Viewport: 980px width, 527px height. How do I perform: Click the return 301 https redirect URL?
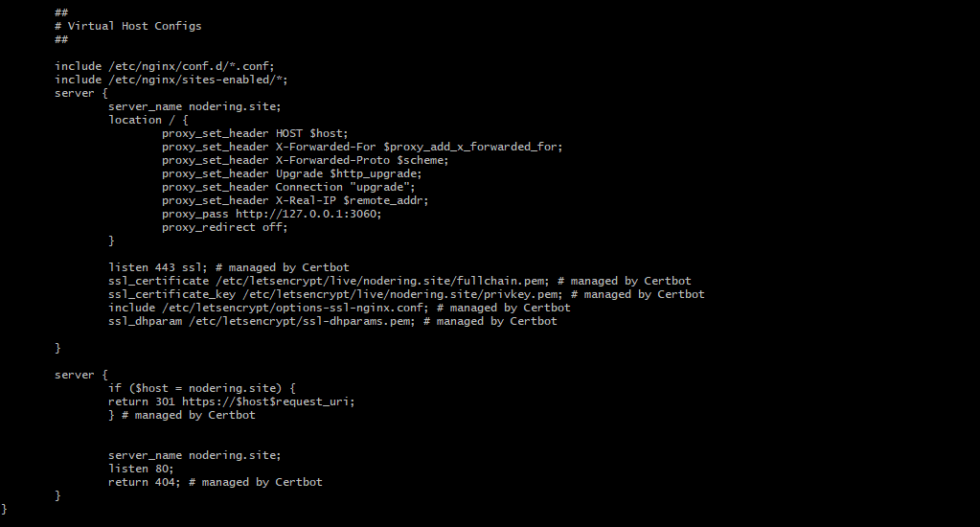click(x=268, y=402)
